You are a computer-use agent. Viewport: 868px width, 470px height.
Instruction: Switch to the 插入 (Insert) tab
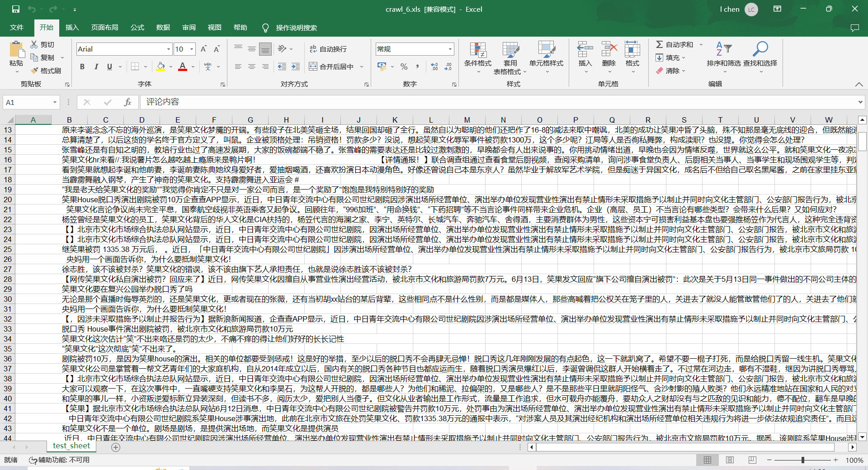tap(72, 28)
